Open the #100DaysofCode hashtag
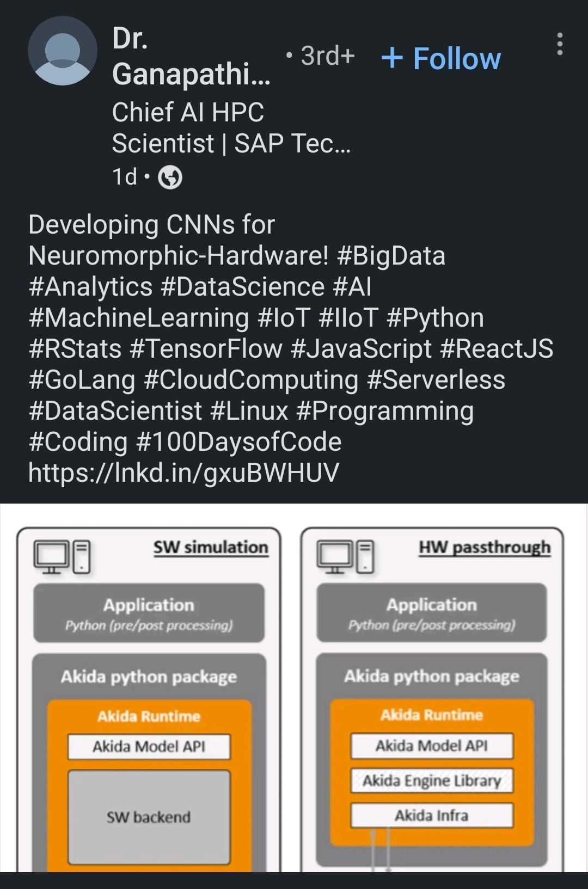 pos(239,442)
